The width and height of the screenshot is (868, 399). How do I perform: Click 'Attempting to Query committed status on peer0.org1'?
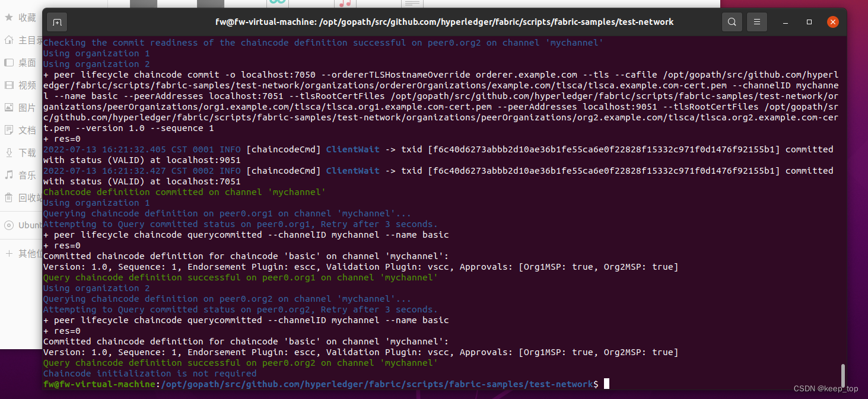tap(240, 224)
